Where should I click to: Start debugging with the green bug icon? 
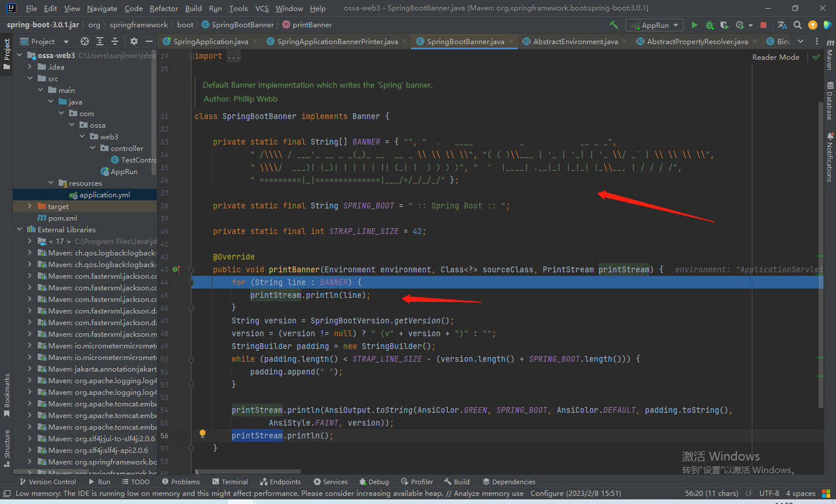pyautogui.click(x=709, y=25)
